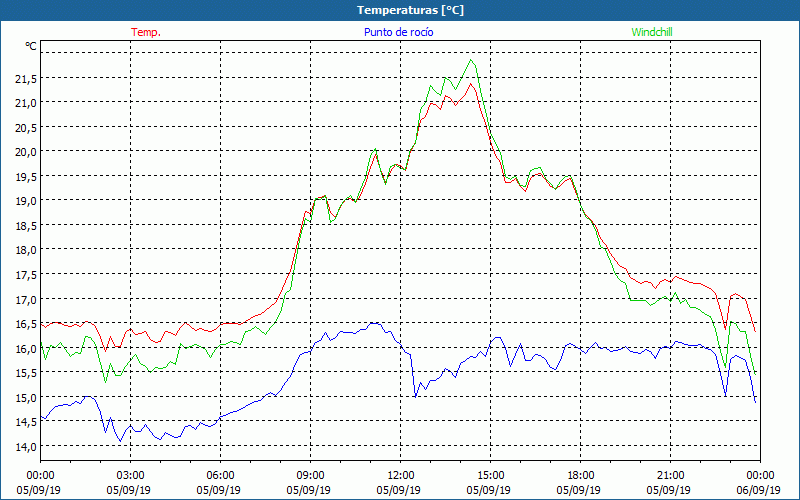
Task: Click the "05/09/19" date under 18:00
Action: tap(579, 490)
